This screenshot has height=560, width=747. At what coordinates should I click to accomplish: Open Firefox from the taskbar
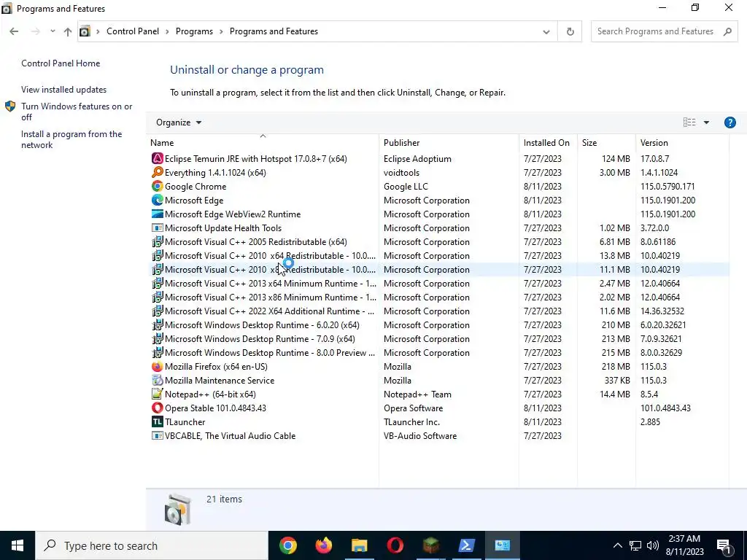click(x=323, y=545)
